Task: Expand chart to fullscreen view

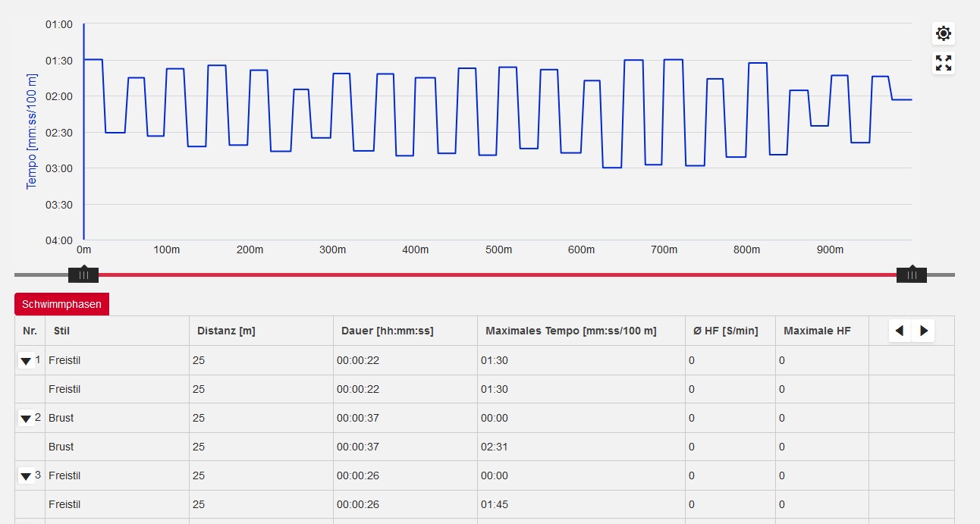Action: [x=943, y=63]
